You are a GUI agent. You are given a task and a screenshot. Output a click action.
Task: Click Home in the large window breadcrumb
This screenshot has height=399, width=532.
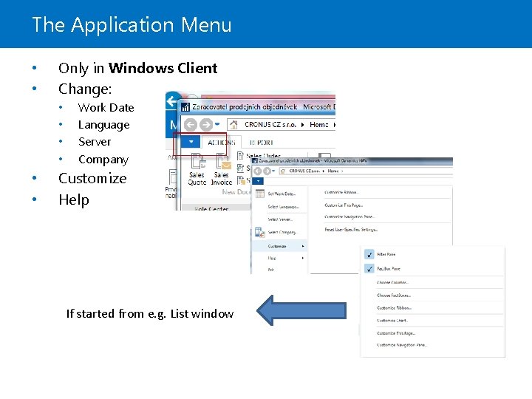point(318,125)
